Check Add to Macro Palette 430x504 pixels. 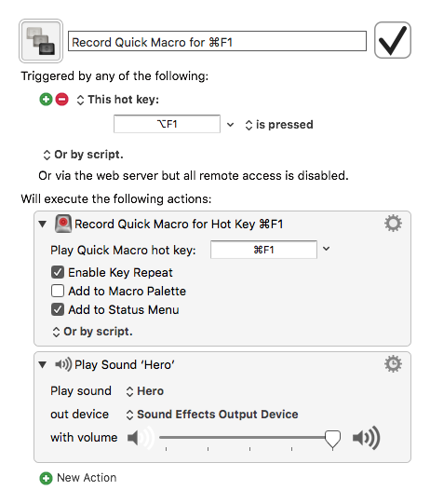point(58,291)
